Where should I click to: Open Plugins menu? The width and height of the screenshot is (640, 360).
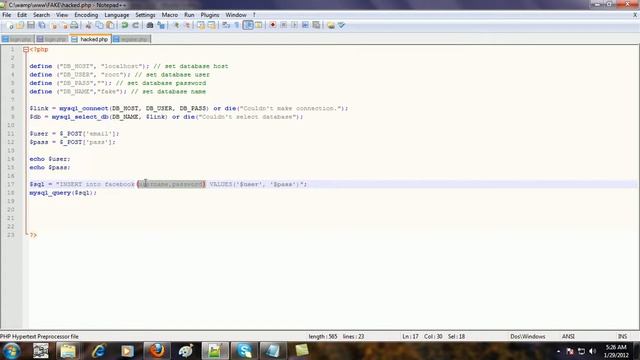tap(210, 15)
